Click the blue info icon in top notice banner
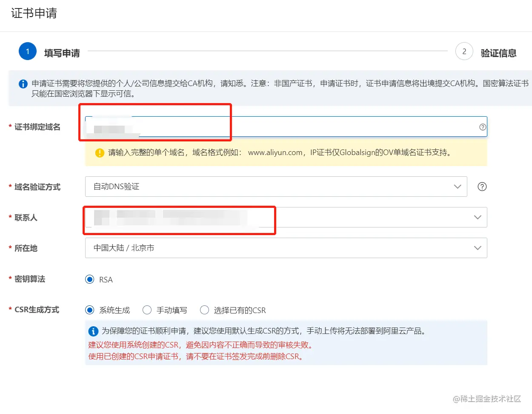532x414 pixels. pos(23,84)
